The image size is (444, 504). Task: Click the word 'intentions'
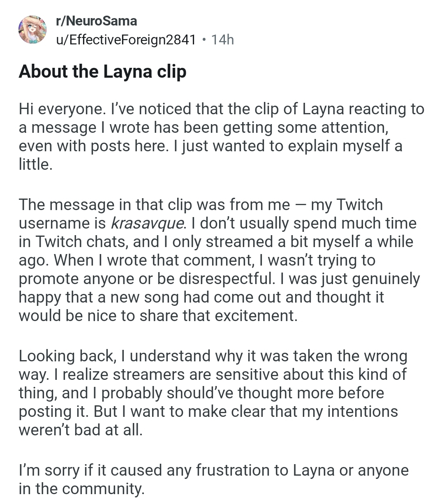coord(362,412)
